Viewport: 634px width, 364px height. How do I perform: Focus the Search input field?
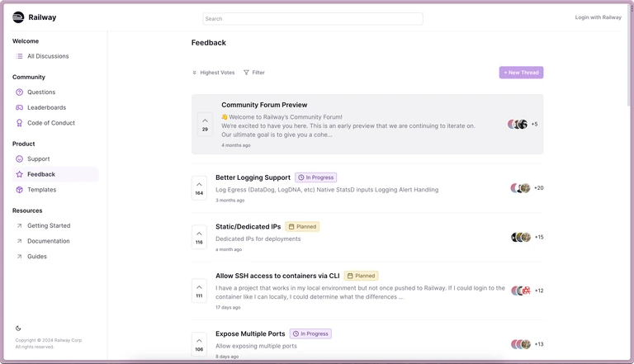313,19
